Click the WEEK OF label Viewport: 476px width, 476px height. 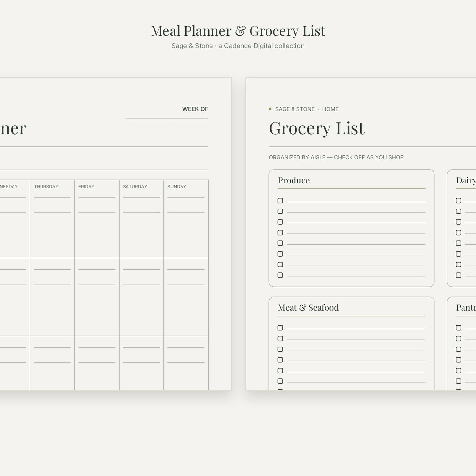195,109
